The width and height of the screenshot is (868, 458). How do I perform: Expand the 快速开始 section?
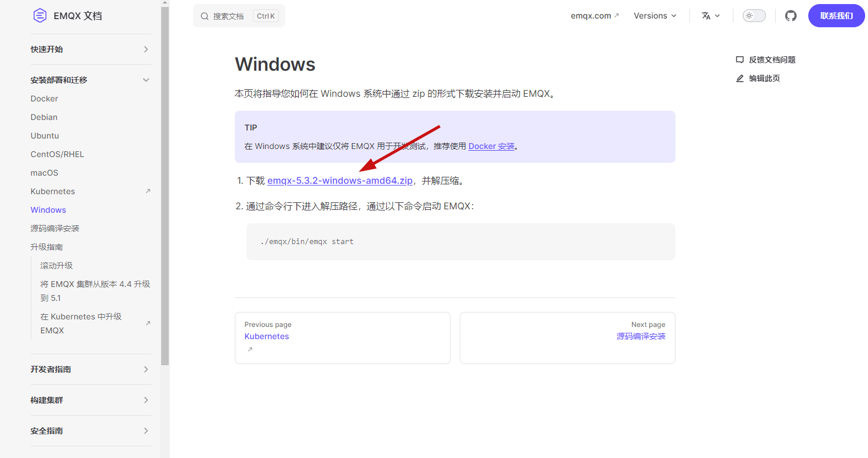point(90,49)
